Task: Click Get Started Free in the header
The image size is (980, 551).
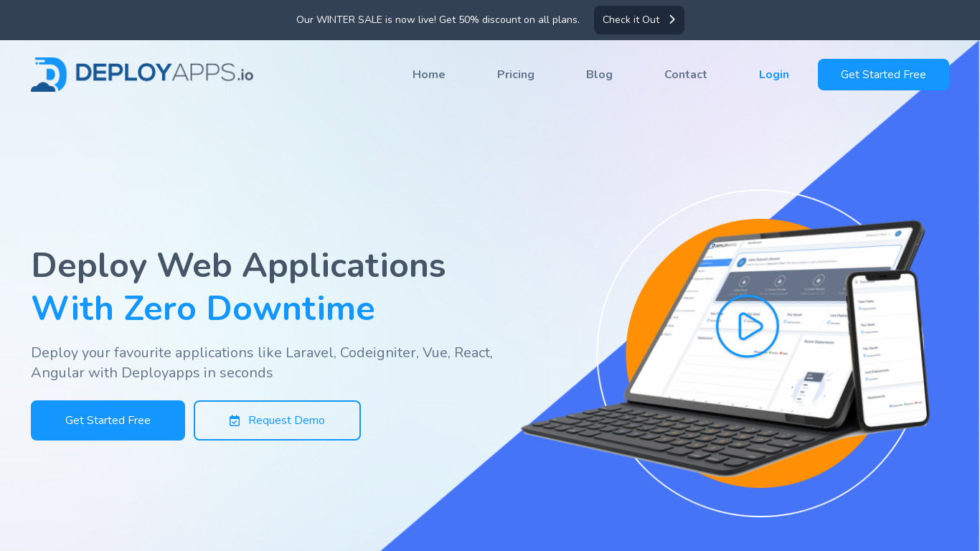Action: [x=883, y=75]
